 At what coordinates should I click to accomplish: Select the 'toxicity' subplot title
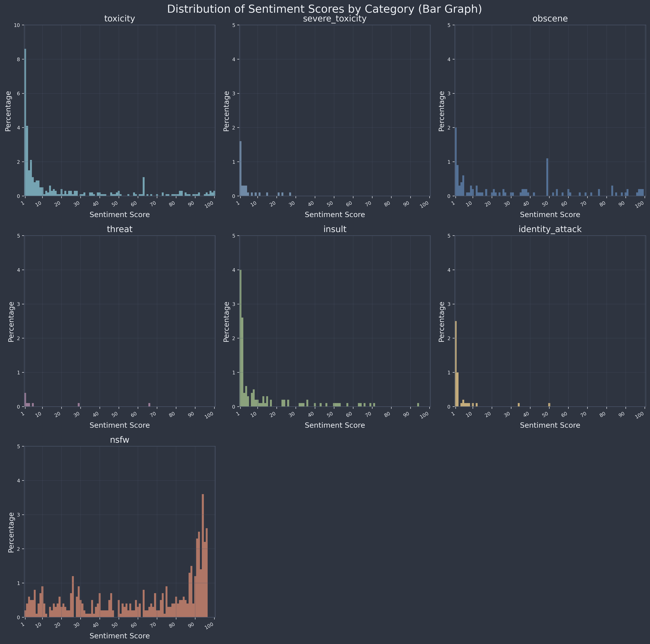(119, 19)
